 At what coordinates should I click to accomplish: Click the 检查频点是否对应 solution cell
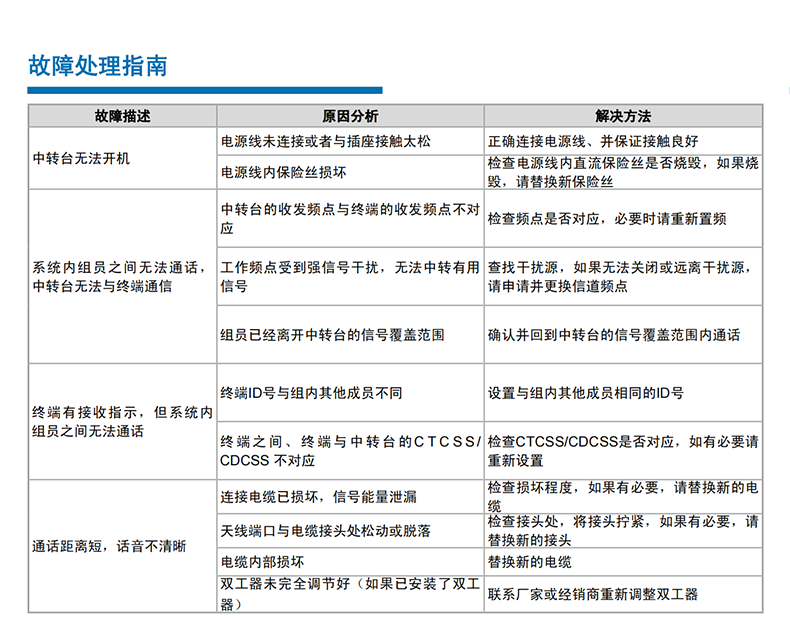[x=606, y=219]
